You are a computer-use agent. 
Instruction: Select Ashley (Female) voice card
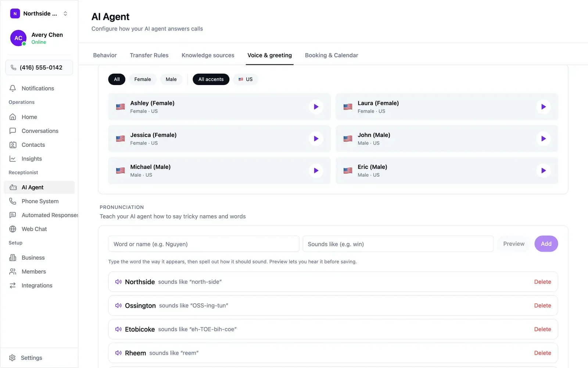click(x=219, y=107)
